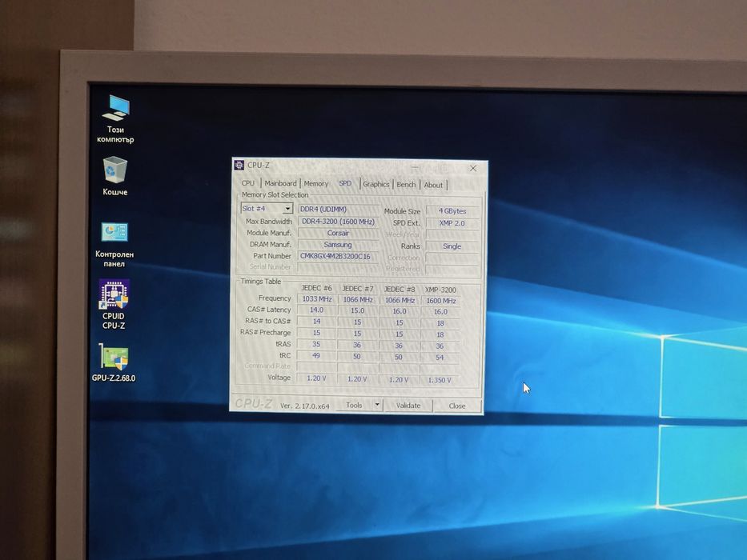Click the XMP-3200 column header

440,290
